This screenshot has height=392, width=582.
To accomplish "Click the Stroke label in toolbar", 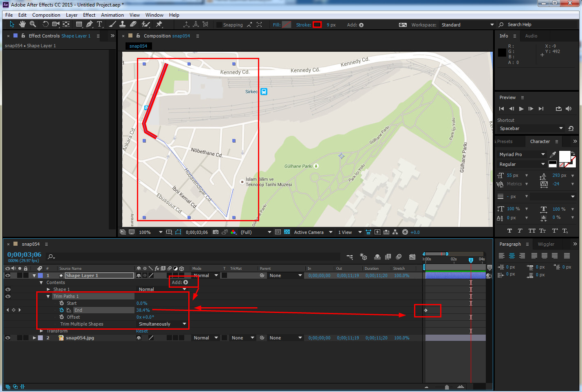I will (304, 25).
